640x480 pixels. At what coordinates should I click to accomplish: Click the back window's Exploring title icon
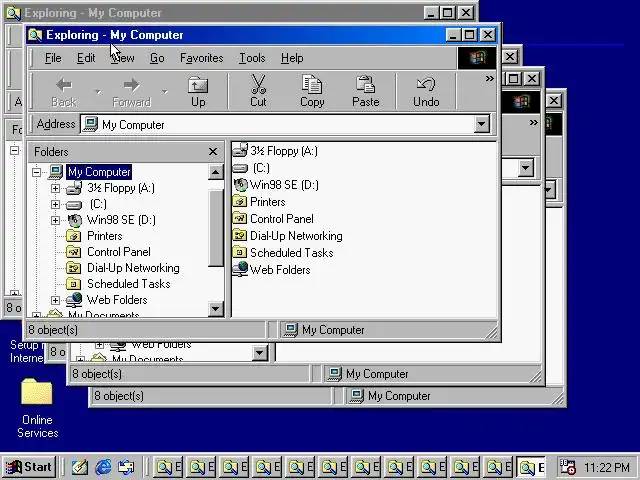click(x=13, y=13)
